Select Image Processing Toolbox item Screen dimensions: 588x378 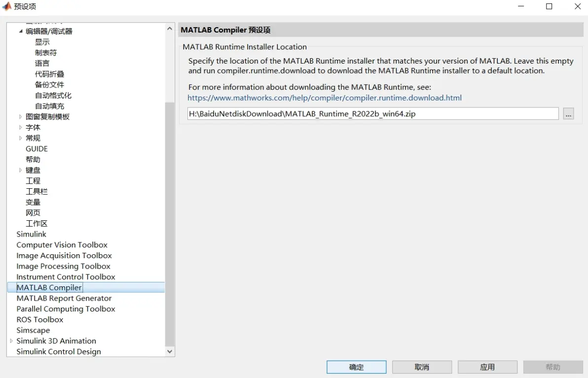pyautogui.click(x=63, y=266)
